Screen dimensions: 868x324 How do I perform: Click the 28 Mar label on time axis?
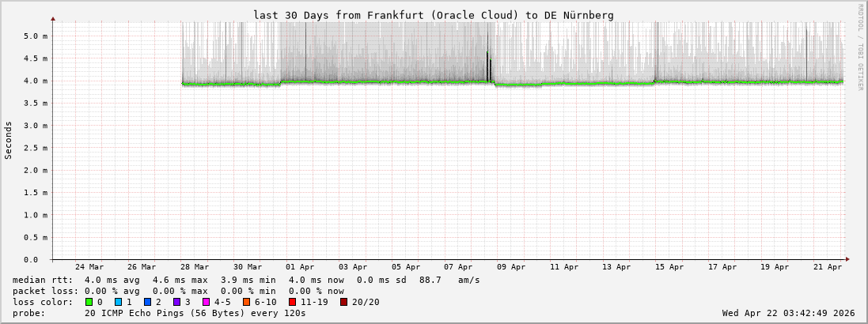[195, 267]
